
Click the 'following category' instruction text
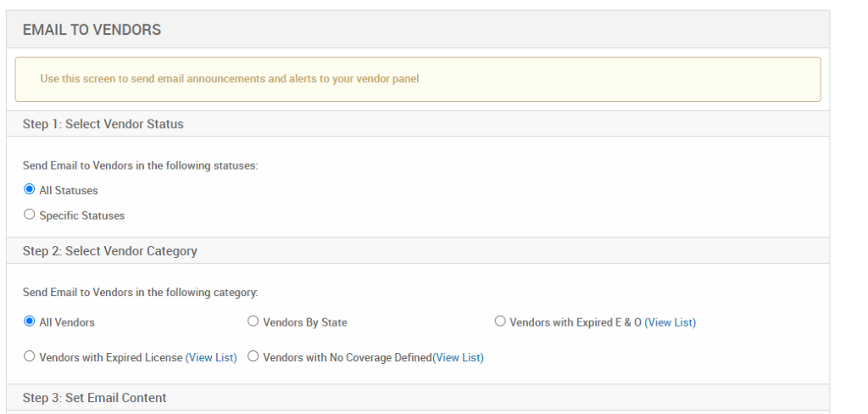[x=140, y=293]
